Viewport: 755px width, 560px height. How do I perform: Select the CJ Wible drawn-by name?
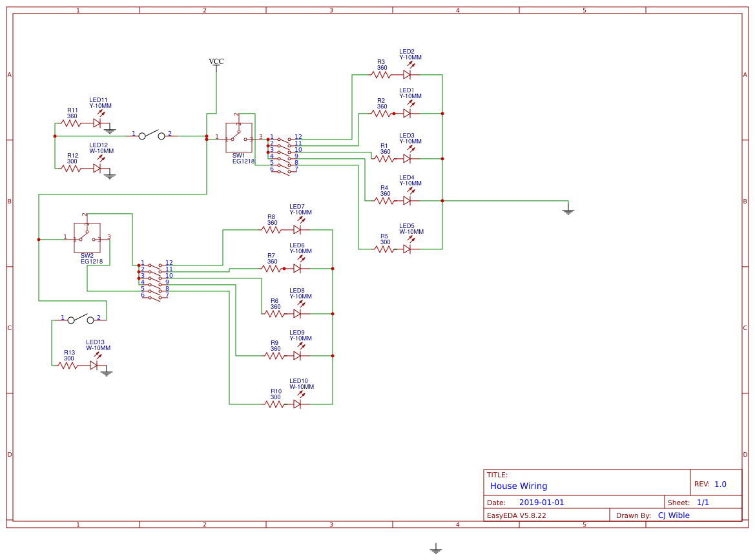(x=672, y=515)
